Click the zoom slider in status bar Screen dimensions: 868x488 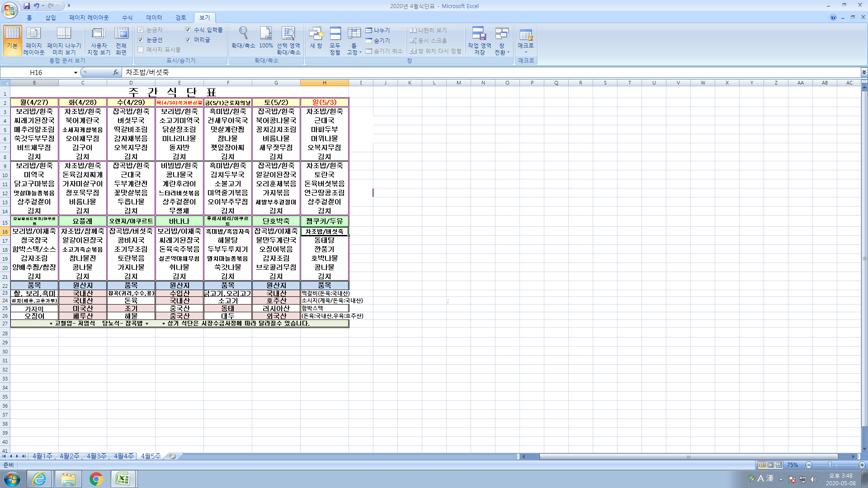(x=830, y=465)
